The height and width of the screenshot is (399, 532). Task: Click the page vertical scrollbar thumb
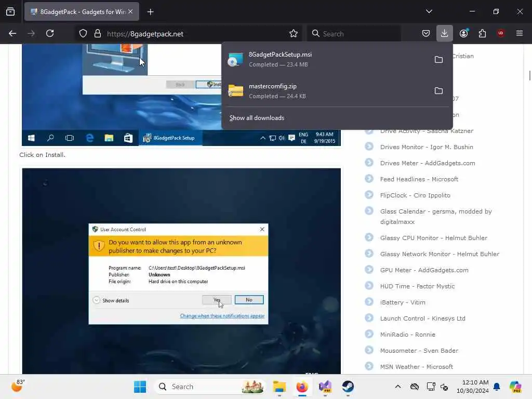coord(530,75)
